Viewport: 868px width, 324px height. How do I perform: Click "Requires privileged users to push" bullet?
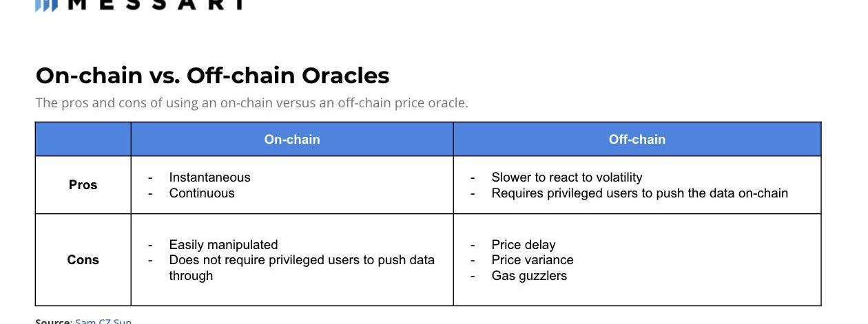pyautogui.click(x=639, y=193)
